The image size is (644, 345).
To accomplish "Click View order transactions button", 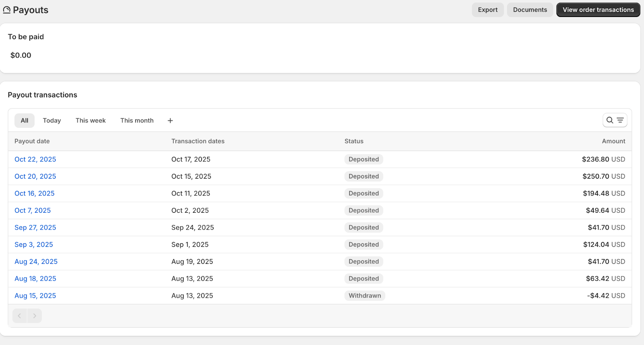I will tap(598, 10).
